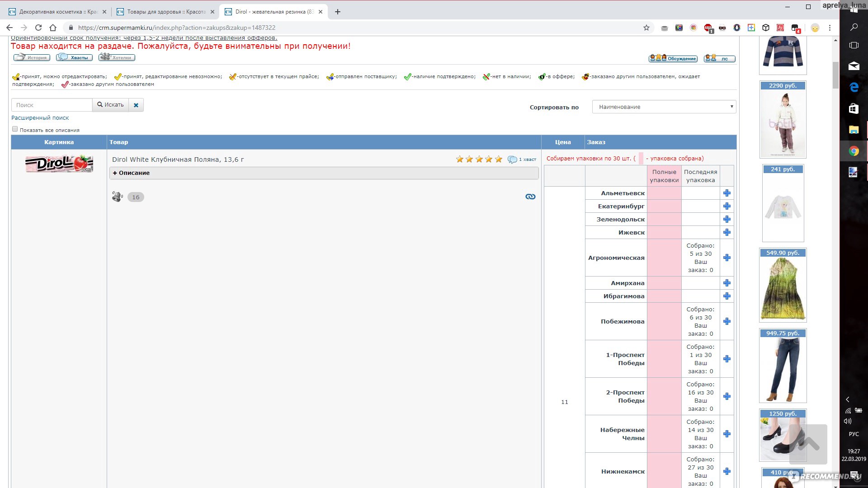868x488 pixels.
Task: Select the Dirol White Клубничная Поляна title
Action: (178, 160)
